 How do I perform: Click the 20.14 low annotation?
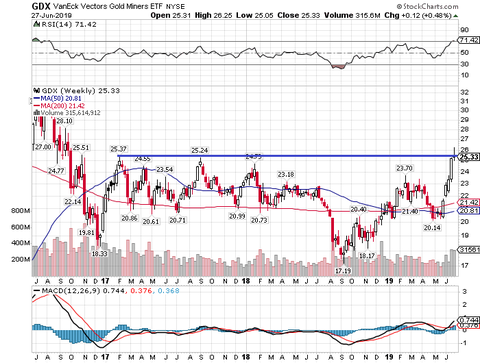(x=432, y=228)
